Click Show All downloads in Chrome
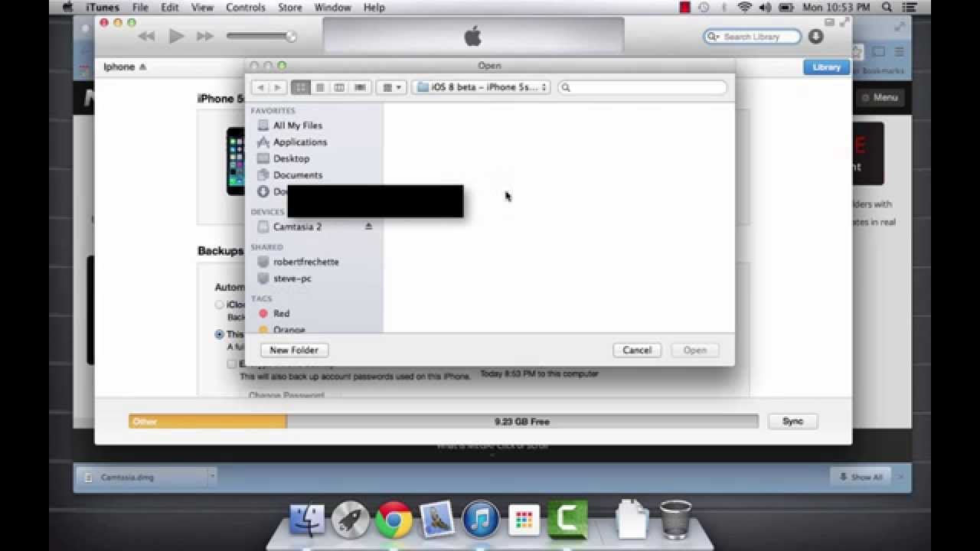The width and height of the screenshot is (980, 551). pyautogui.click(x=861, y=477)
